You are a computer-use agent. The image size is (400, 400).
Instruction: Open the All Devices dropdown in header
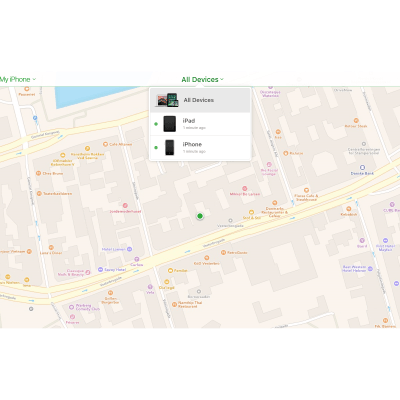202,79
